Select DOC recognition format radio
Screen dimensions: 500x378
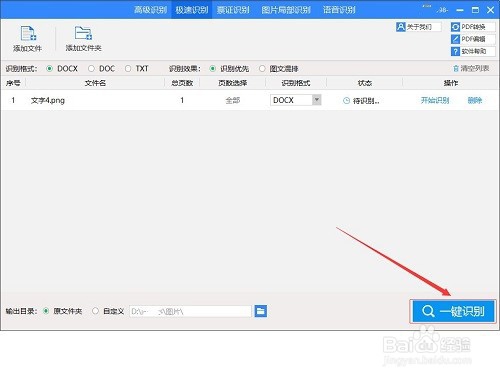(91, 69)
